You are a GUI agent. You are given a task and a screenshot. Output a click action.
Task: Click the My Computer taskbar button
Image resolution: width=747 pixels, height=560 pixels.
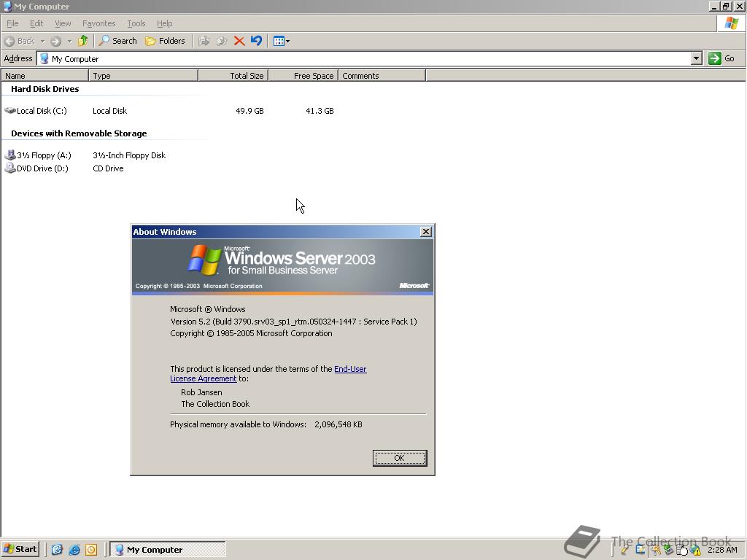tap(168, 550)
